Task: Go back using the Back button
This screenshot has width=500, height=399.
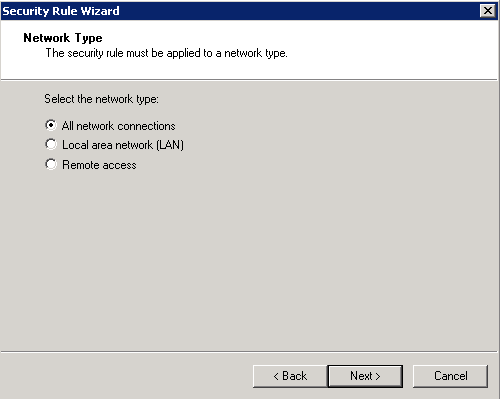Action: (290, 376)
